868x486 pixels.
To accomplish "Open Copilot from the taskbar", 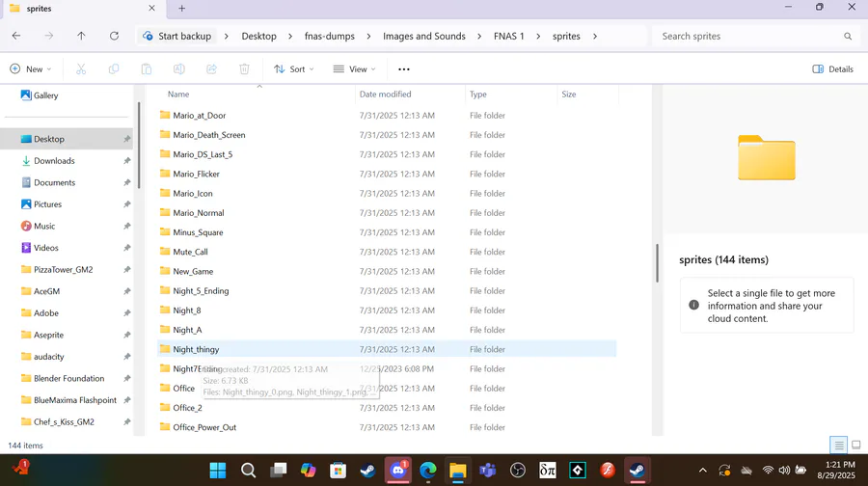I will pyautogui.click(x=308, y=471).
